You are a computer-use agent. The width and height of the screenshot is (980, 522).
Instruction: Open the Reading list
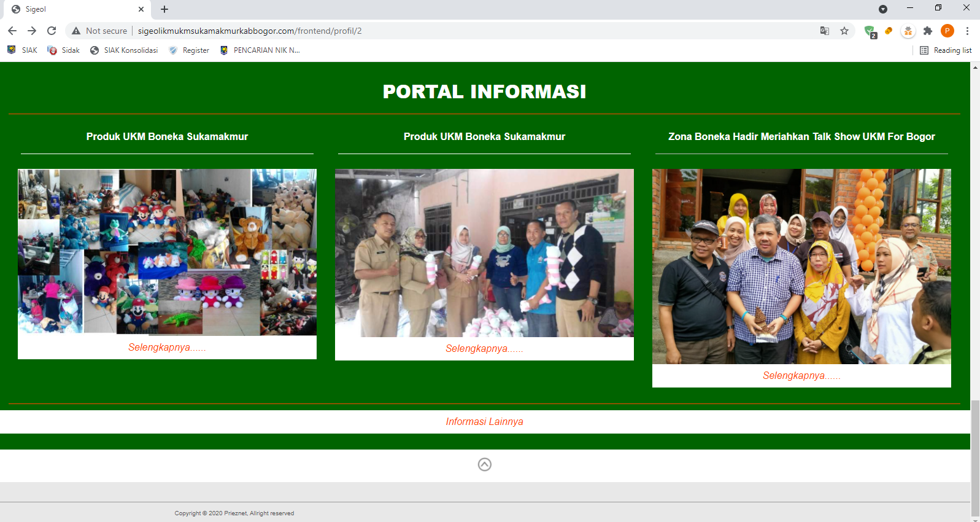[946, 50]
